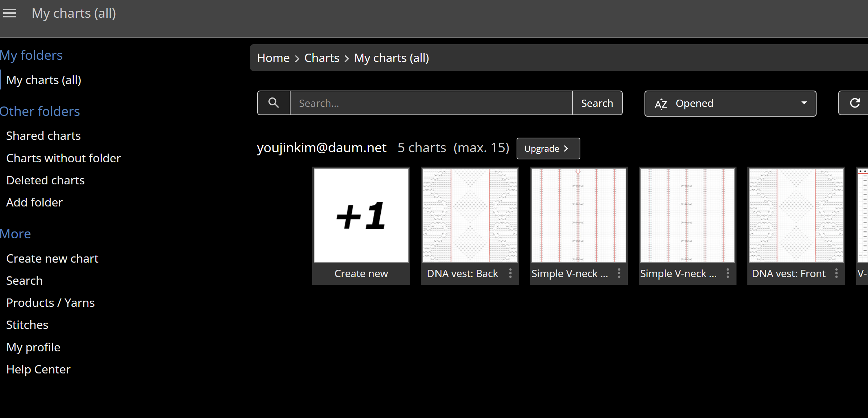Open the Stitches page
868x418 pixels.
coord(27,325)
